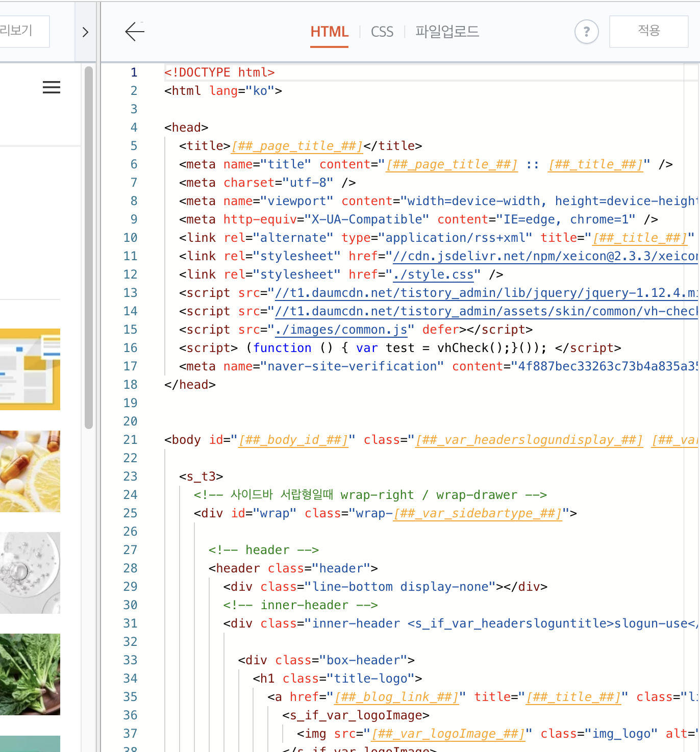This screenshot has height=752, width=700.
Task: Switch to the HTML tab
Action: [330, 32]
